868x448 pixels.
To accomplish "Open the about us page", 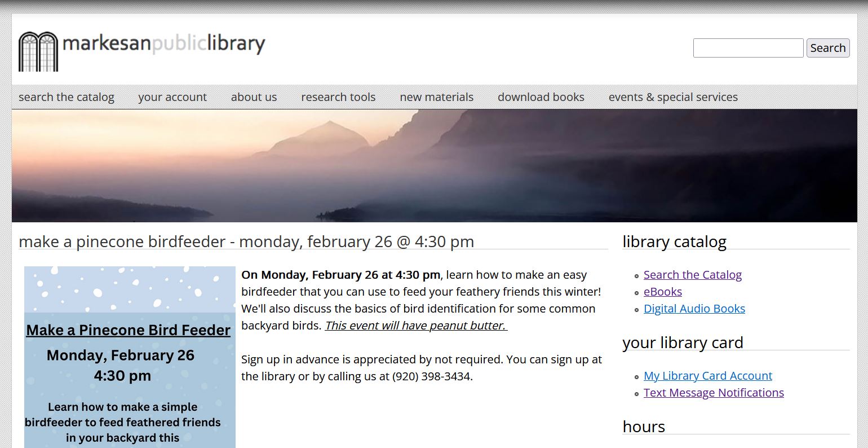I will 254,96.
